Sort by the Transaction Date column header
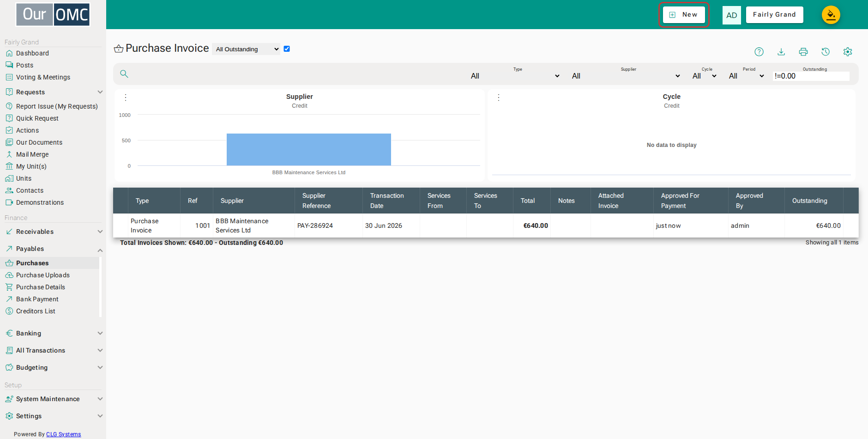The image size is (868, 439). 391,201
